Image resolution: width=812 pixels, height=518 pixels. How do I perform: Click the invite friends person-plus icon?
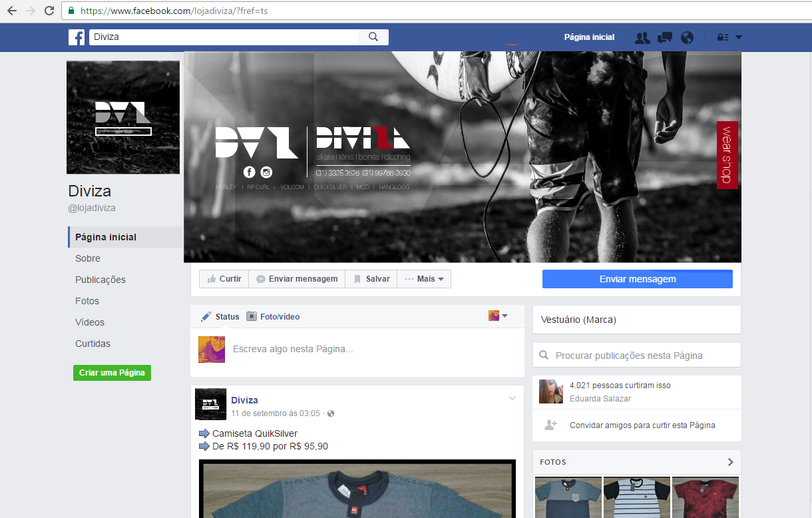550,425
